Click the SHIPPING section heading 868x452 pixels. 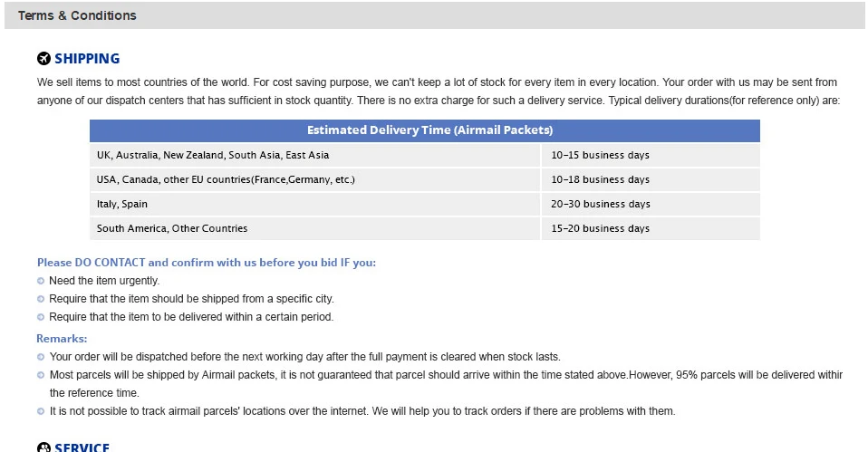[87, 59]
